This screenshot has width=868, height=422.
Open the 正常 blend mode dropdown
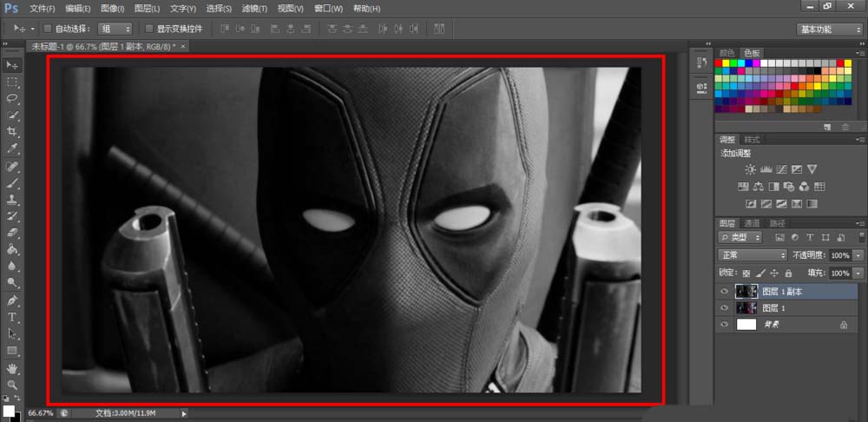[752, 255]
